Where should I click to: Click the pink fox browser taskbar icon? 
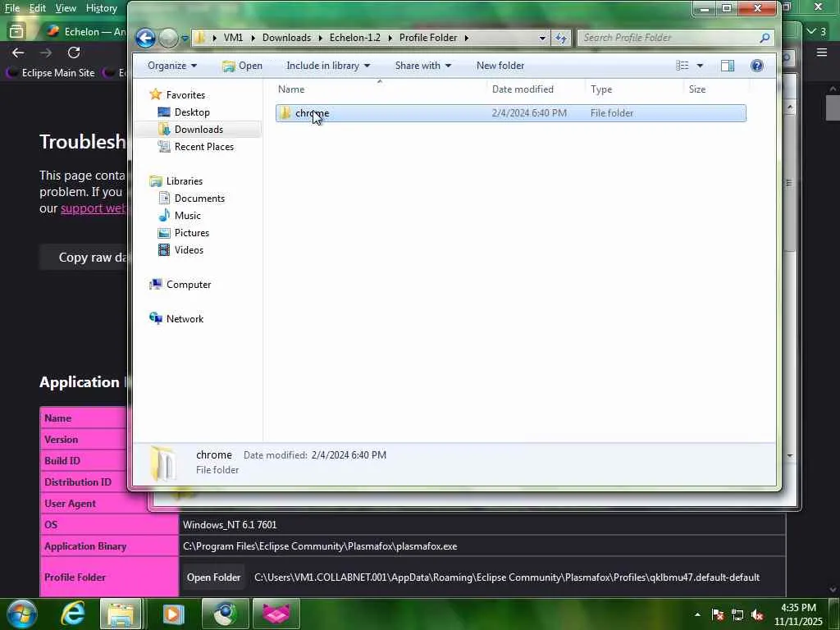pyautogui.click(x=276, y=614)
